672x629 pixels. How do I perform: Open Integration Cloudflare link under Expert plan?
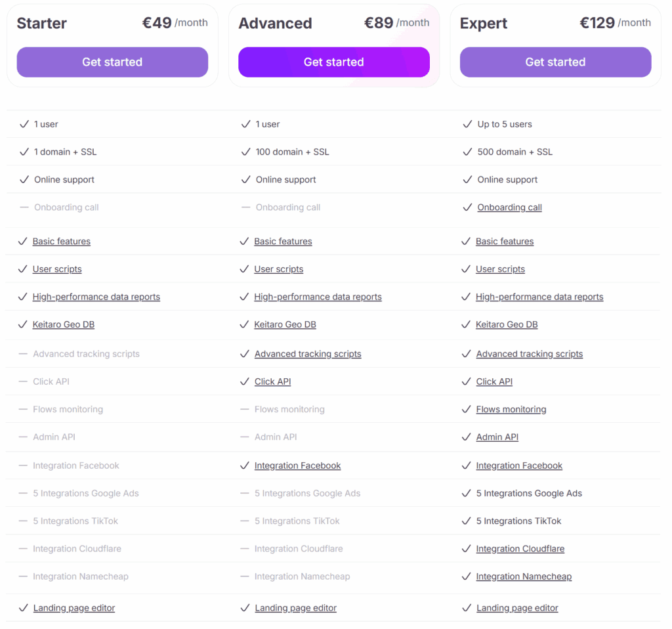(520, 549)
